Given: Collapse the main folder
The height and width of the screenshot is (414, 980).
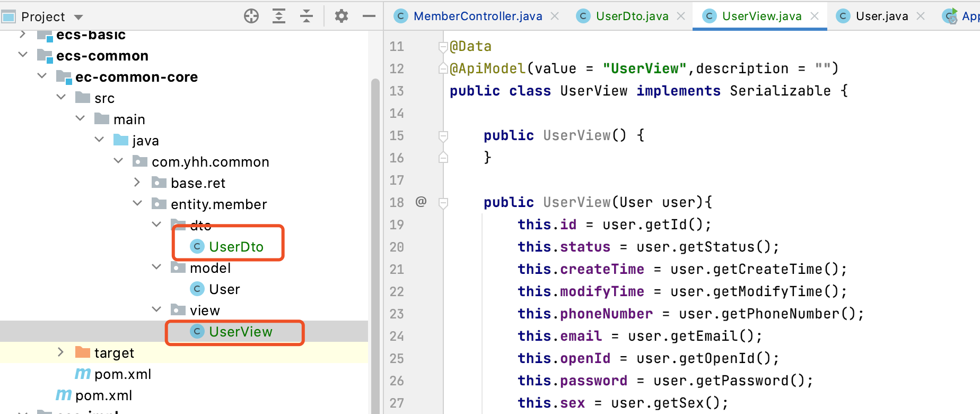Looking at the screenshot, I should 80,118.
